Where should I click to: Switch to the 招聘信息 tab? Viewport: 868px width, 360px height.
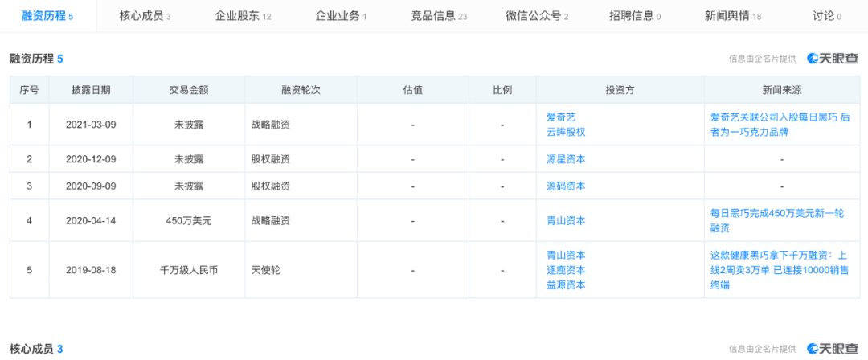(634, 16)
